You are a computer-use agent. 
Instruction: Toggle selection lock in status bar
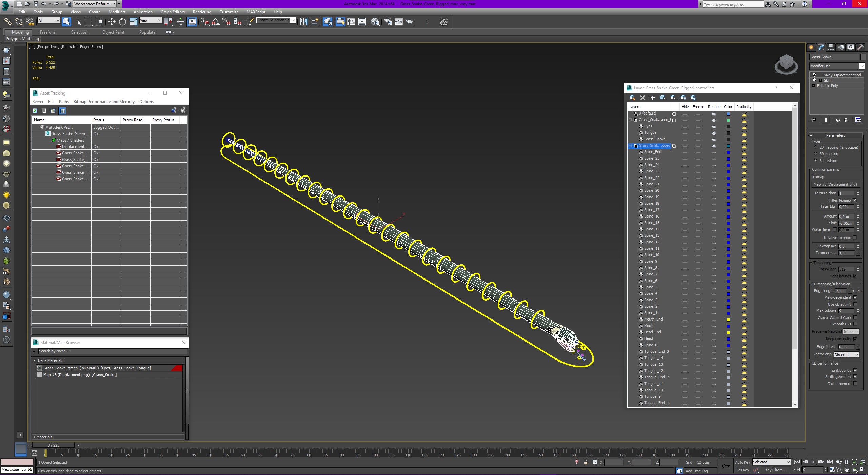tap(586, 462)
